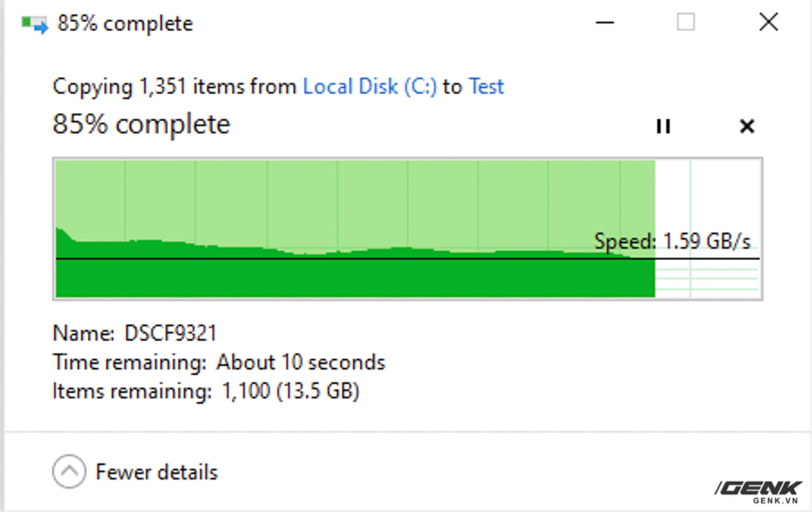Screen dimensions: 812x512
Task: Close the copy dialog window
Action: (768, 22)
